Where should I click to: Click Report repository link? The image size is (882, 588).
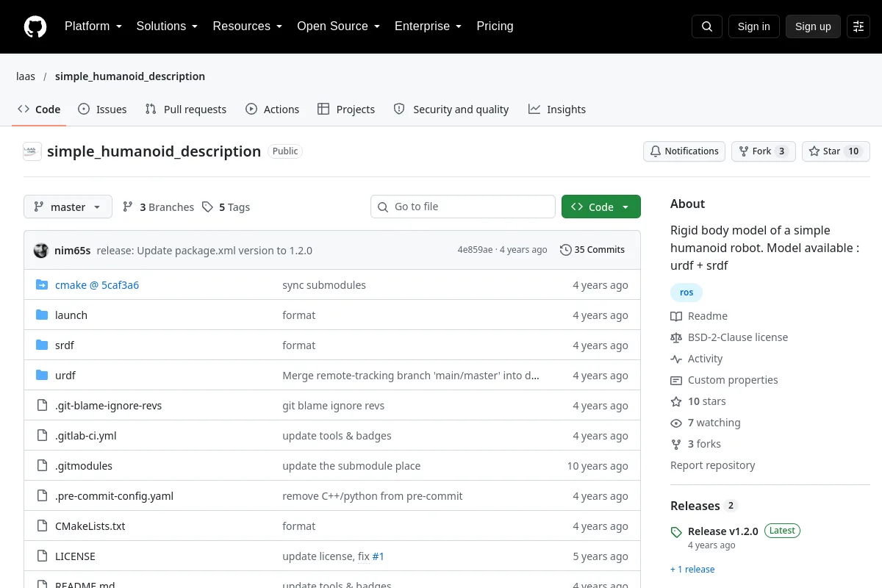713,465
